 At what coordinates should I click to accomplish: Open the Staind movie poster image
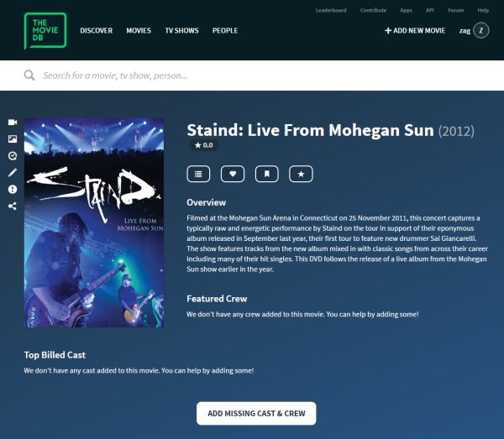(94, 223)
